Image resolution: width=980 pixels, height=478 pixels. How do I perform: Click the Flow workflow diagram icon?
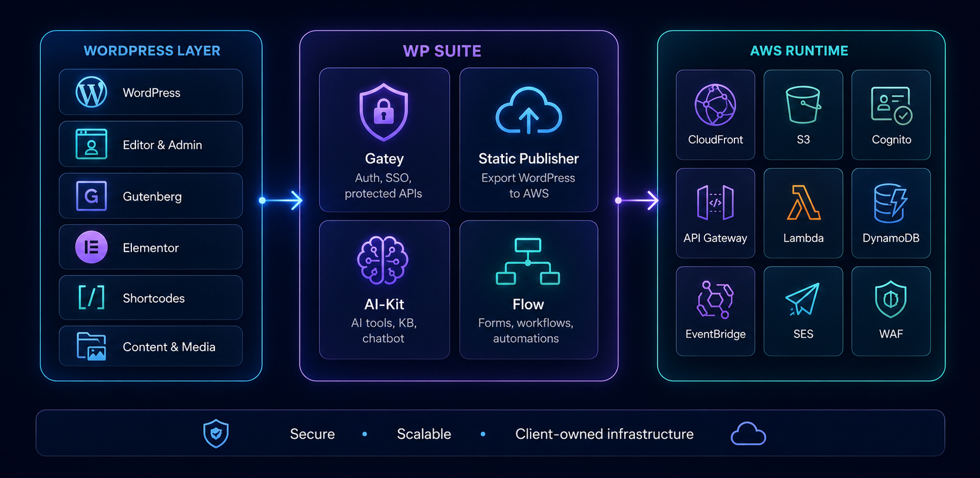[528, 262]
